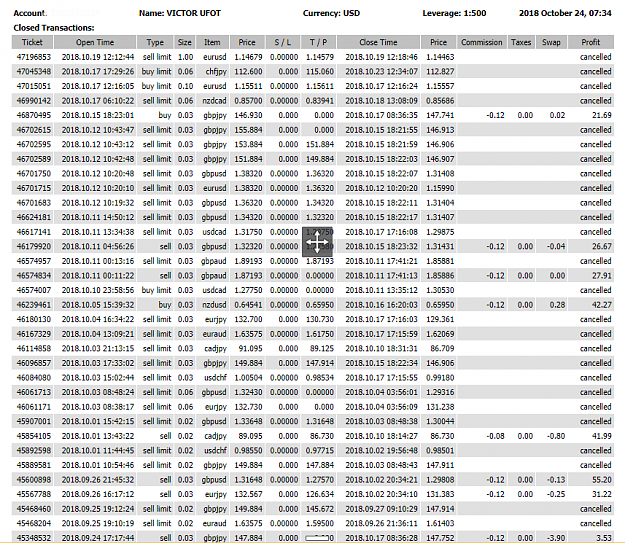Select ticket number 45907001

pyautogui.click(x=34, y=421)
